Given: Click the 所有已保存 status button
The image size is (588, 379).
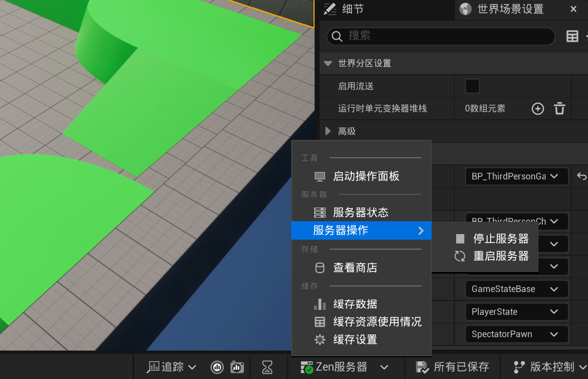Looking at the screenshot, I should pyautogui.click(x=453, y=367).
